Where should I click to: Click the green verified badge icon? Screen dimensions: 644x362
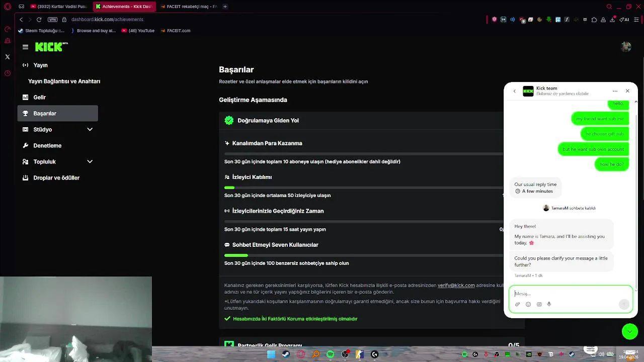pos(229,121)
